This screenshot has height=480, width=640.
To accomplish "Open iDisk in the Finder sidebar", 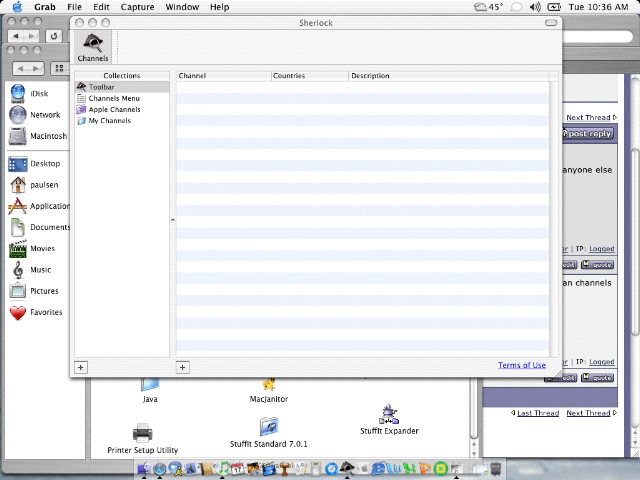I will (29, 93).
